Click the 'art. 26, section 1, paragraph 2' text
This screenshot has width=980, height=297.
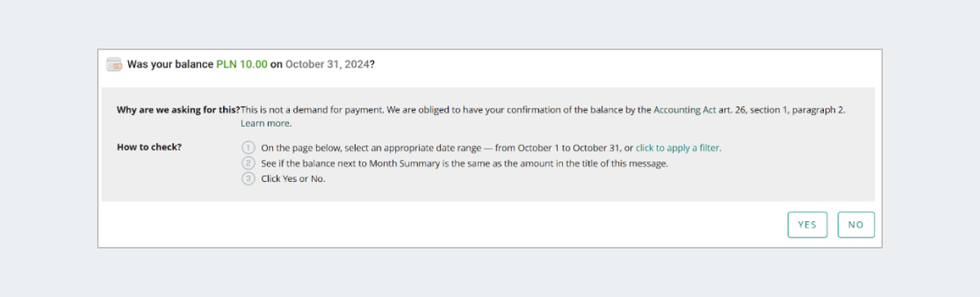(x=782, y=109)
